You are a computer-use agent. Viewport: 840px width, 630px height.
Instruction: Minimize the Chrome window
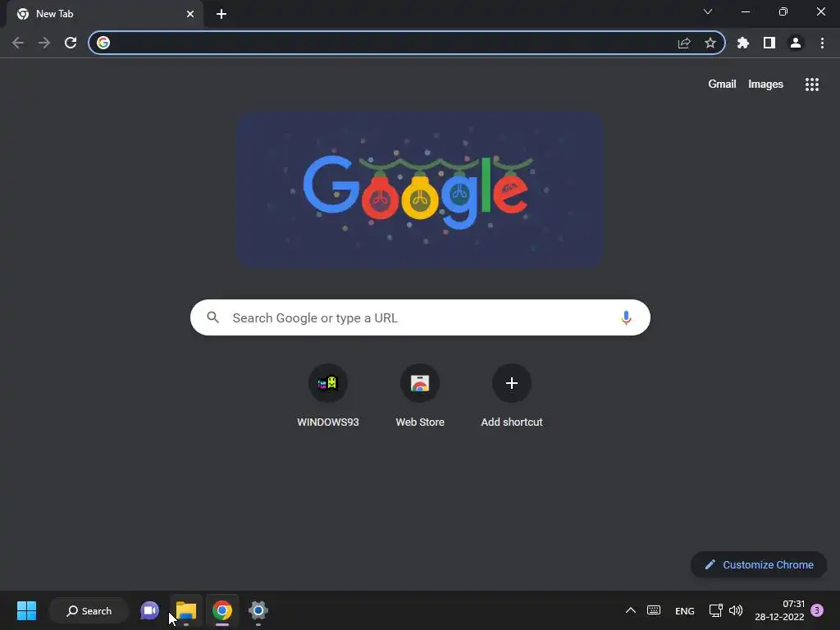coord(746,11)
